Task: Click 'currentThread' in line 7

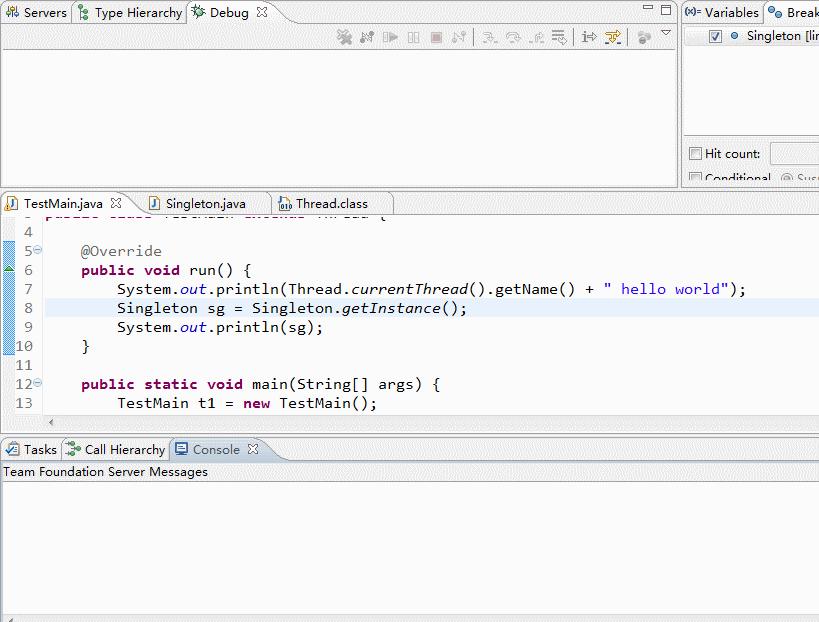Action: point(410,289)
